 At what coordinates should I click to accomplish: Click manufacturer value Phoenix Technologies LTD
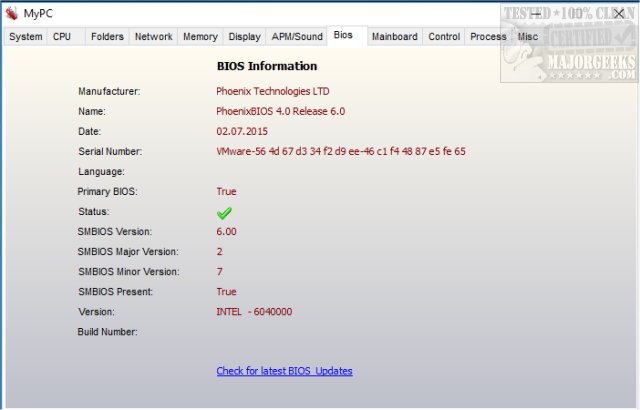(273, 91)
